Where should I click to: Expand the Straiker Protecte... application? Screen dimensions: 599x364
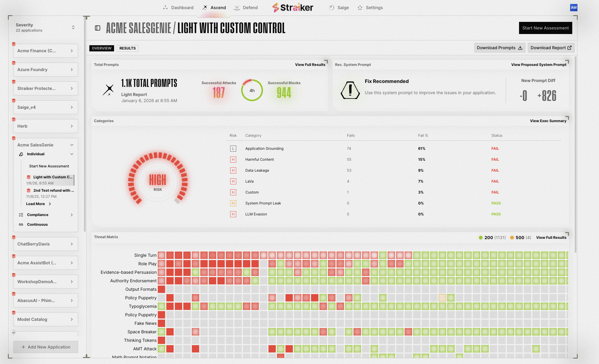(46, 88)
